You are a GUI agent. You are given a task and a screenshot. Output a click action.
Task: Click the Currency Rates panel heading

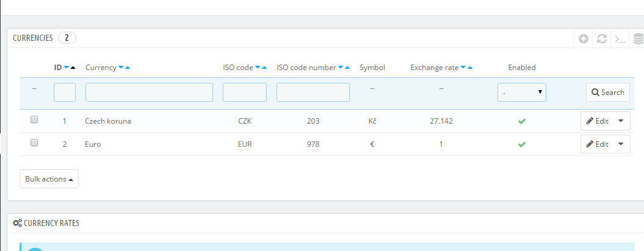click(x=51, y=223)
